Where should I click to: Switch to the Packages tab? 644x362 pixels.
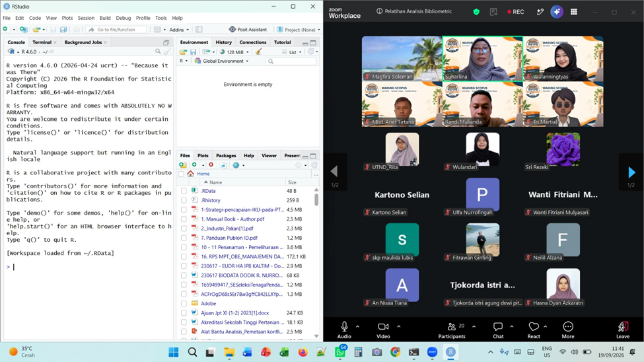[226, 156]
